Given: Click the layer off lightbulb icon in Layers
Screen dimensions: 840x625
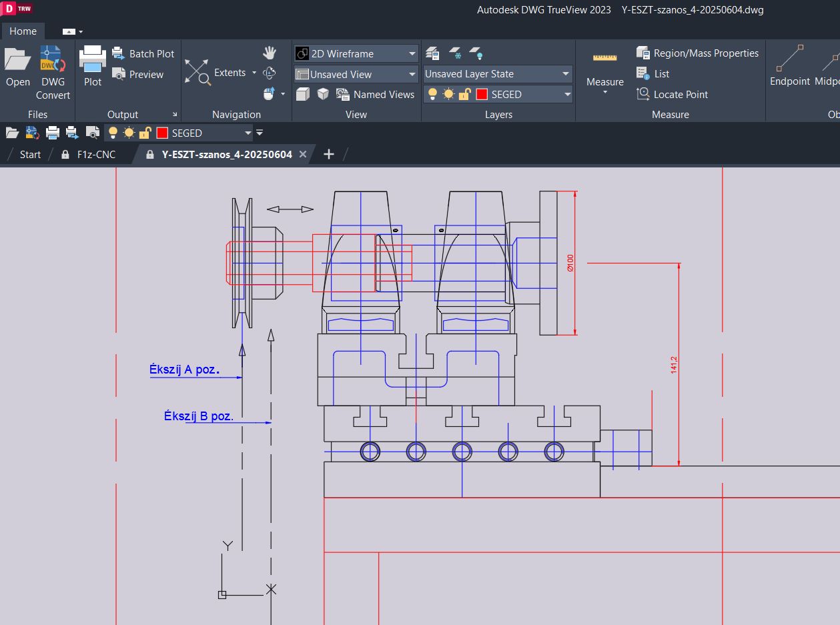Looking at the screenshot, I should [x=476, y=53].
